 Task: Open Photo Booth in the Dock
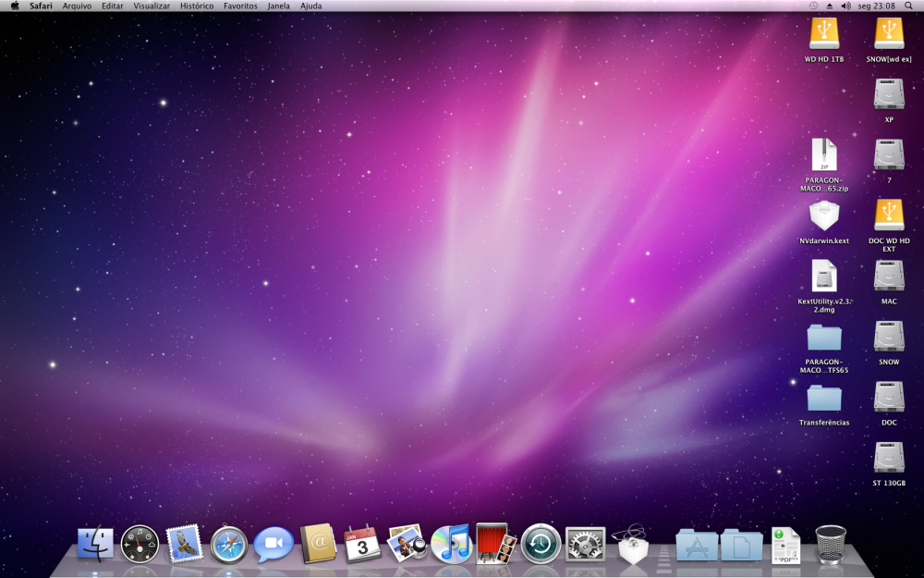point(495,543)
